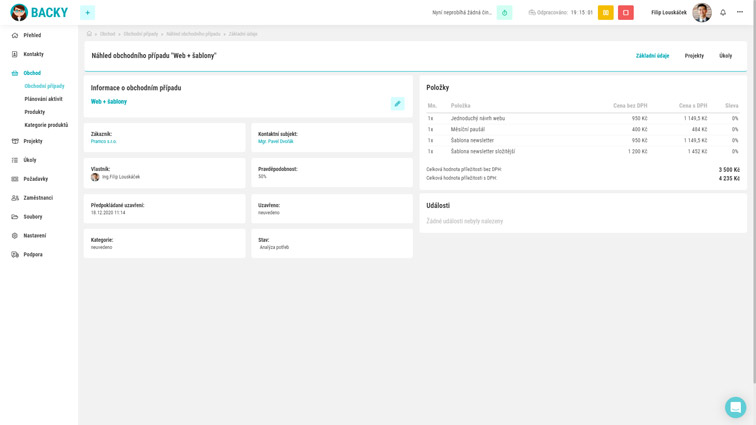Click the home breadcrumb icon
The width and height of the screenshot is (756, 425).
point(89,34)
